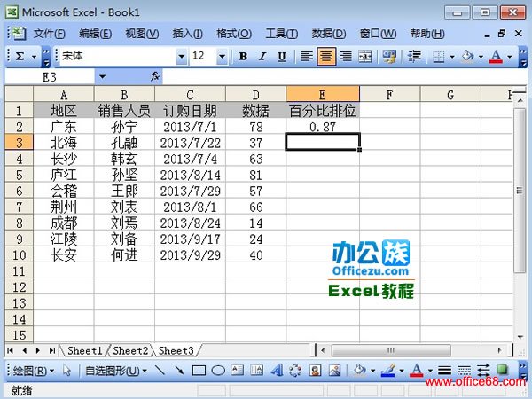Click the Insert Function fx icon

(154, 76)
